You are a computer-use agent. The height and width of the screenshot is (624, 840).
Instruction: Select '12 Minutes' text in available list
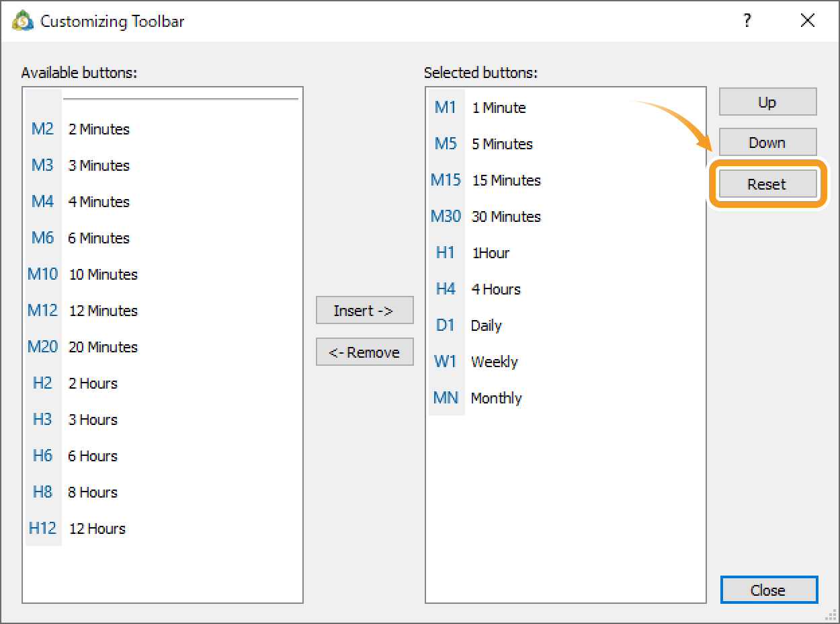tap(103, 311)
